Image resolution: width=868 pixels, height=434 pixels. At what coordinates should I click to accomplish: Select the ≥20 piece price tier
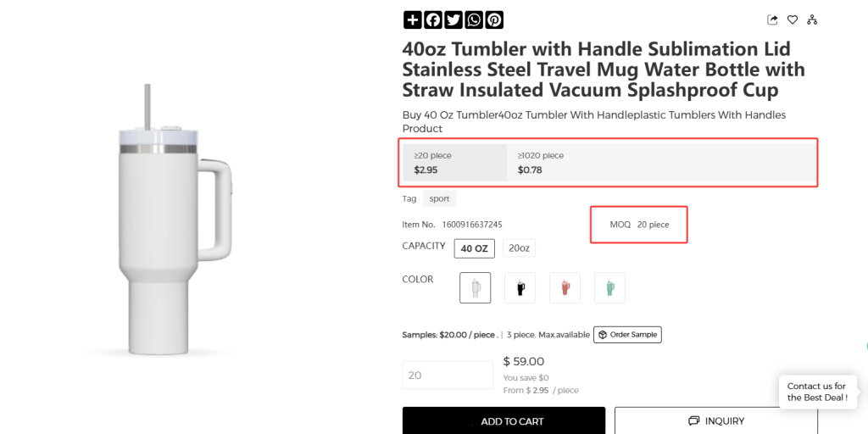coord(454,163)
